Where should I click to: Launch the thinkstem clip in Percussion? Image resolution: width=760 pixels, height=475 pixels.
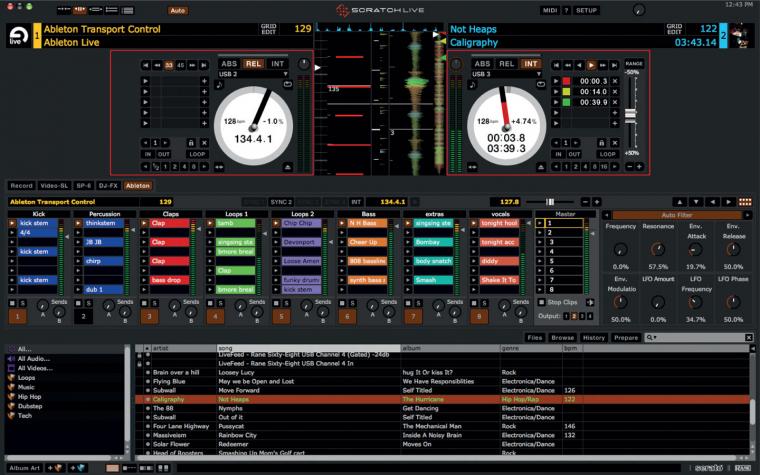(103, 223)
